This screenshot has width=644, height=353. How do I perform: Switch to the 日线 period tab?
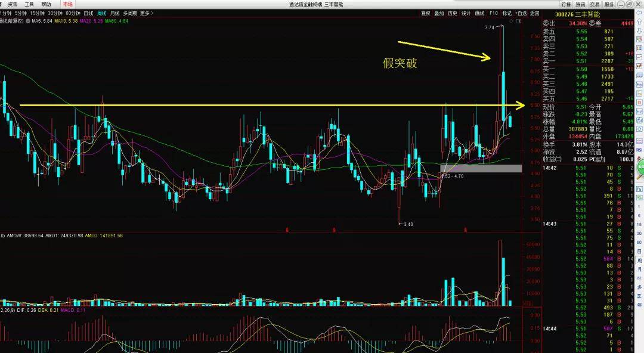[x=88, y=13]
